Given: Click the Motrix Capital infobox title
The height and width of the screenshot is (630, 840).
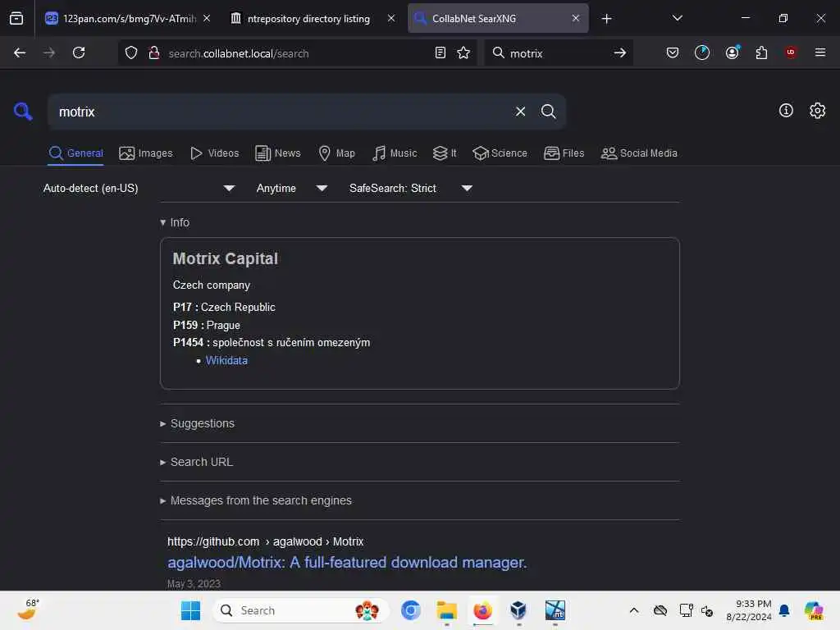Looking at the screenshot, I should click(x=225, y=258).
